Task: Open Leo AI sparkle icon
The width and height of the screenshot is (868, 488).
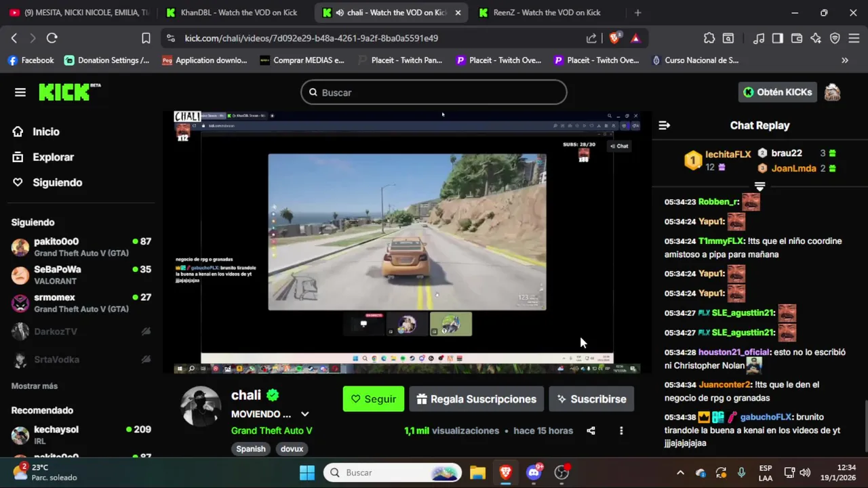Action: pyautogui.click(x=816, y=38)
